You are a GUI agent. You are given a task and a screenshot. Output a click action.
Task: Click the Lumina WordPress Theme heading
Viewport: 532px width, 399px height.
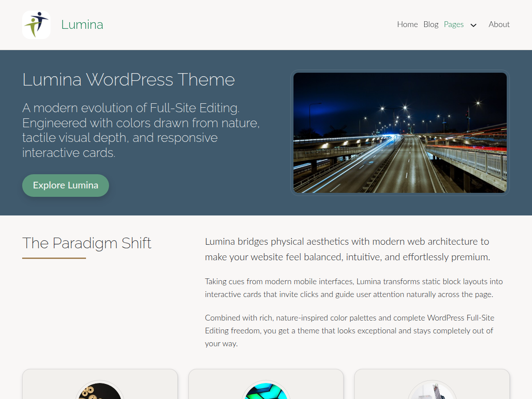coord(129,80)
